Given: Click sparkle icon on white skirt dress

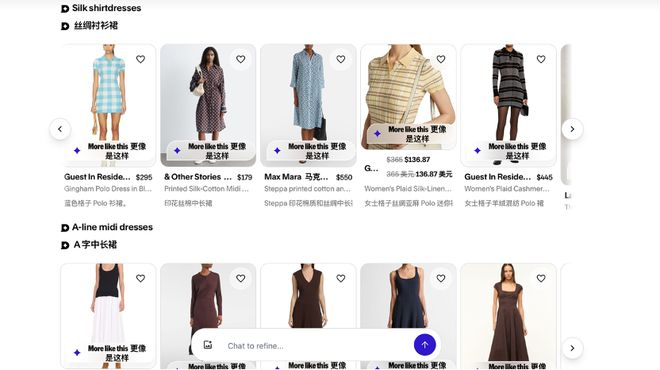Looking at the screenshot, I should (77, 353).
